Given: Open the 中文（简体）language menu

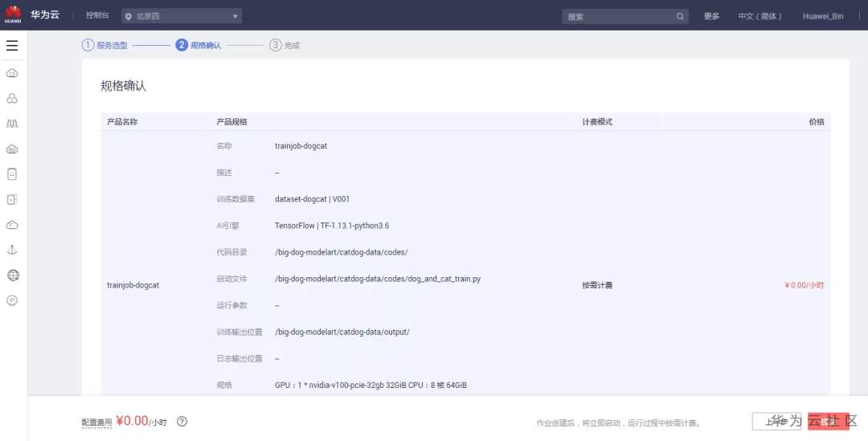Looking at the screenshot, I should (759, 16).
